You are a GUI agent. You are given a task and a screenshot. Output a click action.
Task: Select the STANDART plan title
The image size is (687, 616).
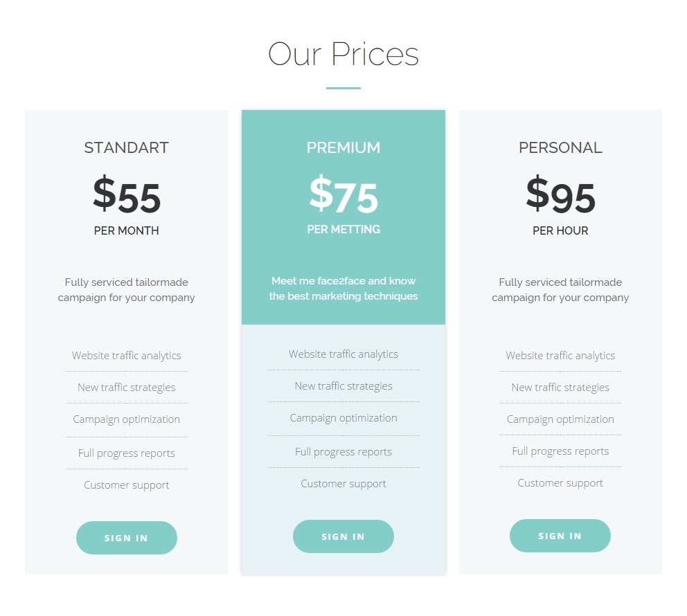[127, 147]
